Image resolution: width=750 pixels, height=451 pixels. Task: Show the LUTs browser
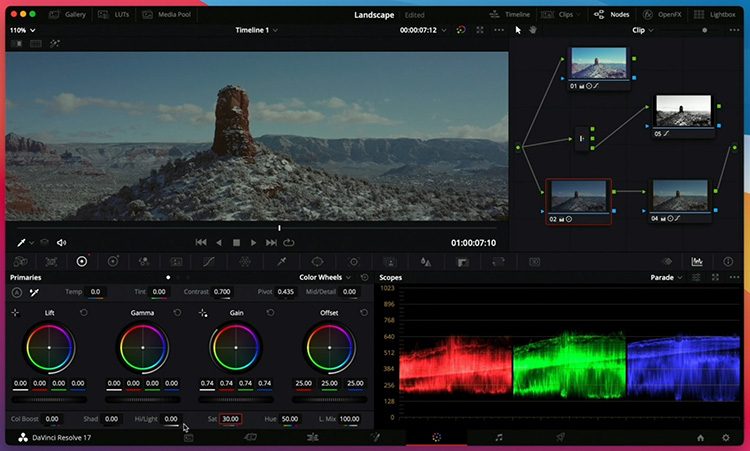114,15
